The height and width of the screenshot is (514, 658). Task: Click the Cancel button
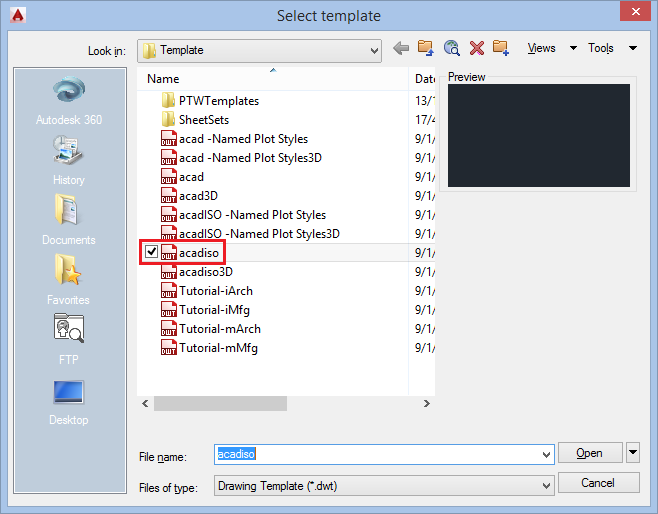(x=598, y=483)
